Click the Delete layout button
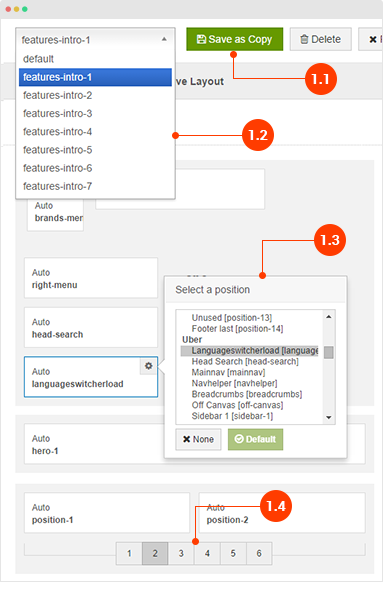This screenshot has height=592, width=383. tap(321, 39)
